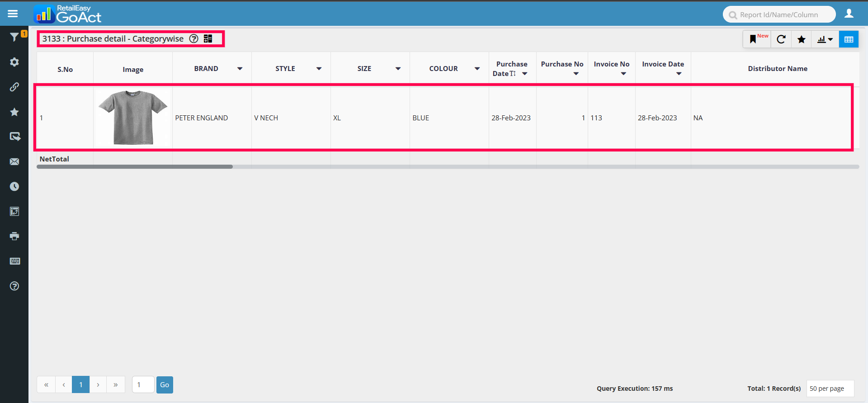The image size is (868, 403).
Task: Refresh the report
Action: pyautogui.click(x=781, y=39)
